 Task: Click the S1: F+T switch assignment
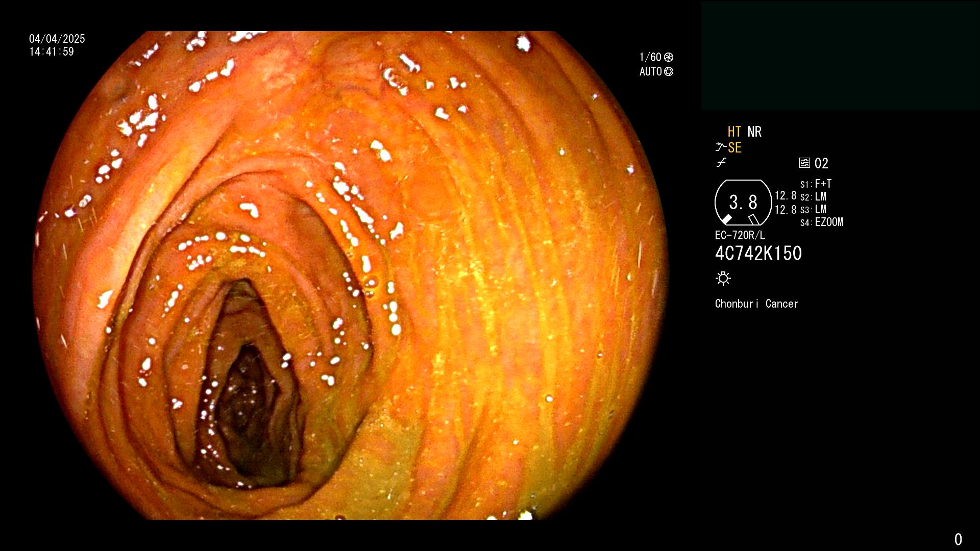tap(816, 184)
